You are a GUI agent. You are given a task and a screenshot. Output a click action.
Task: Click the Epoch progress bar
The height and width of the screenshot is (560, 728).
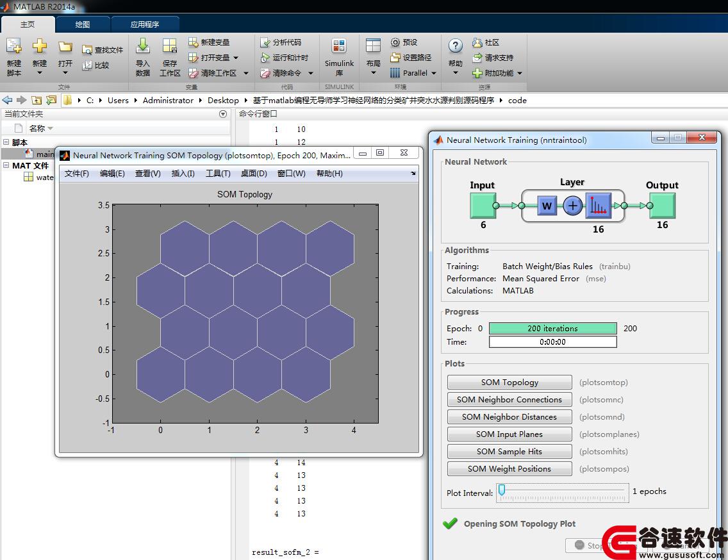(552, 328)
